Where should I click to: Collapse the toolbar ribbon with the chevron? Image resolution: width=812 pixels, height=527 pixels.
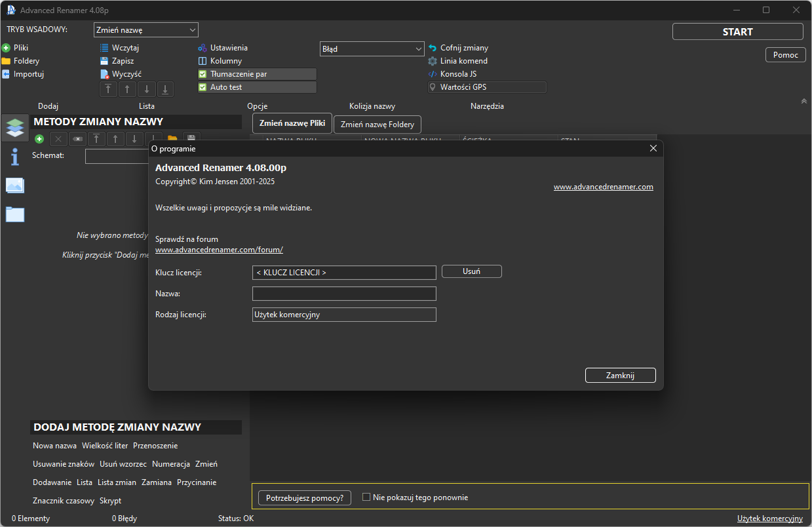point(804,101)
